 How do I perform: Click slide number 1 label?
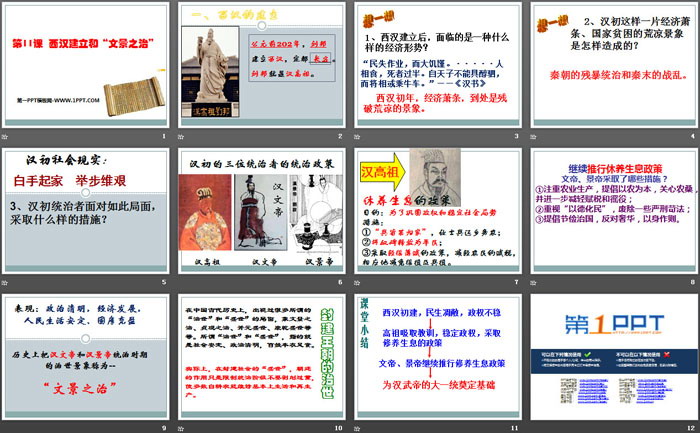(164, 136)
